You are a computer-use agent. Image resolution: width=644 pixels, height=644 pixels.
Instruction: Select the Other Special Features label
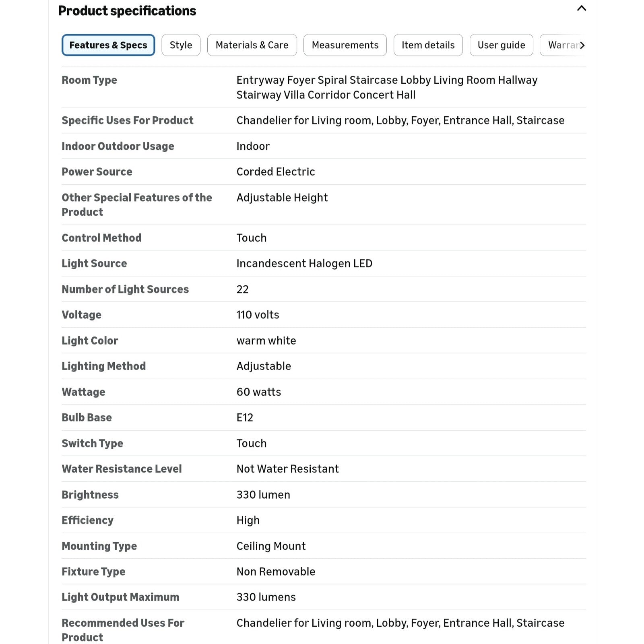[x=137, y=205]
